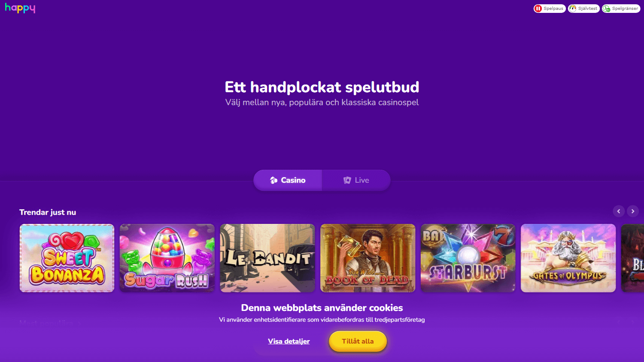This screenshot has width=644, height=362.
Task: Click the cards icon on Live tab
Action: click(x=347, y=180)
